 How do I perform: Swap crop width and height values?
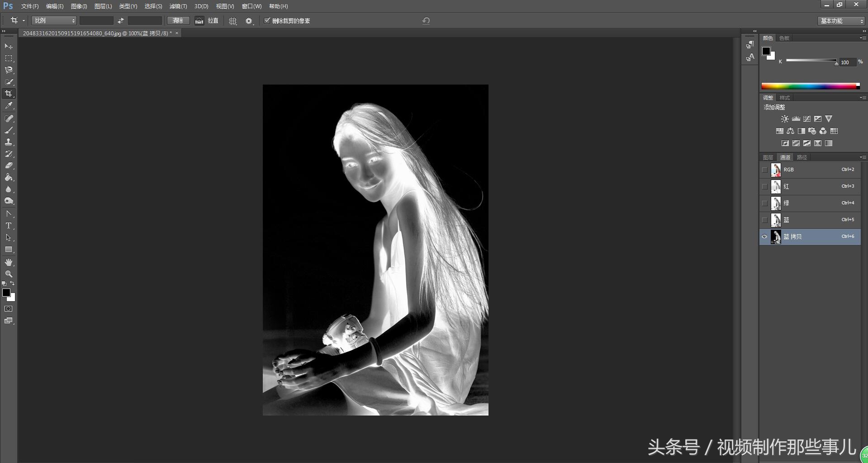click(121, 21)
